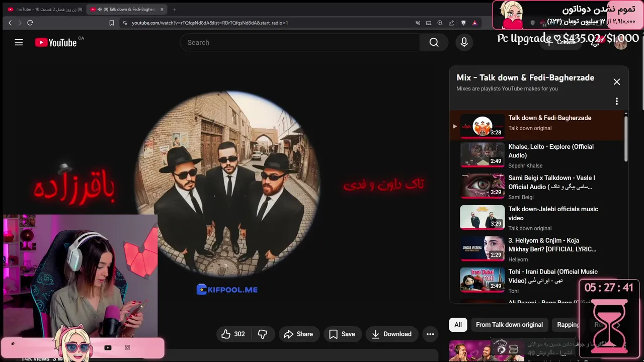
Task: Click the browser address bar URL
Action: (210, 23)
